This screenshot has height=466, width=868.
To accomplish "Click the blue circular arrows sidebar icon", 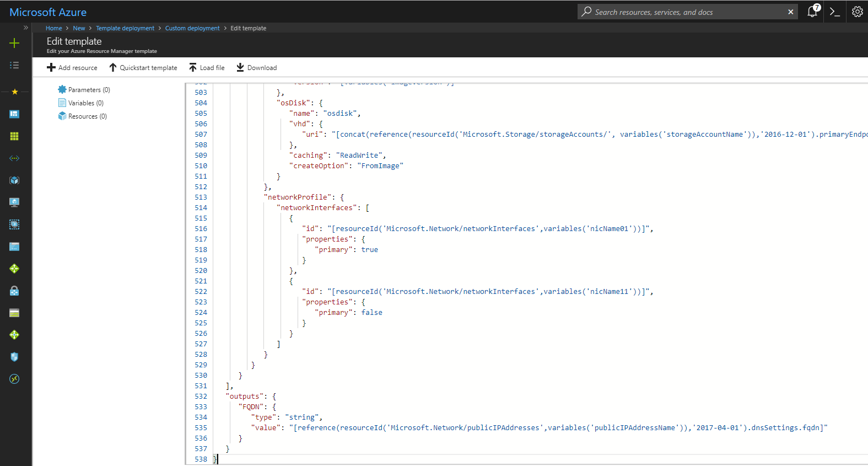I will [14, 379].
